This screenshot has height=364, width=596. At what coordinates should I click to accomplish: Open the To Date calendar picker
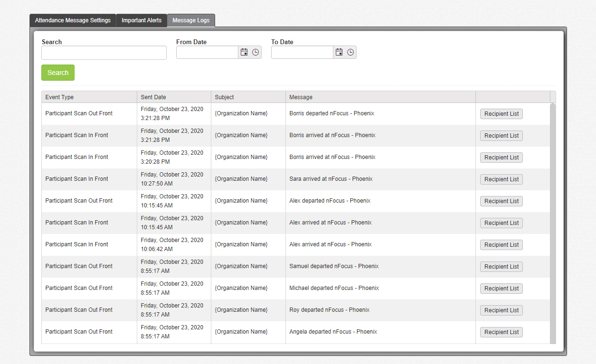click(x=339, y=52)
